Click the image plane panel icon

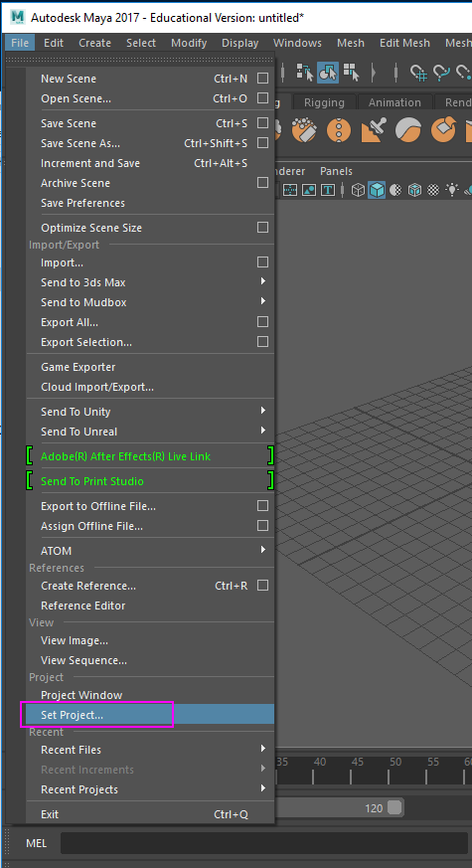tap(309, 190)
